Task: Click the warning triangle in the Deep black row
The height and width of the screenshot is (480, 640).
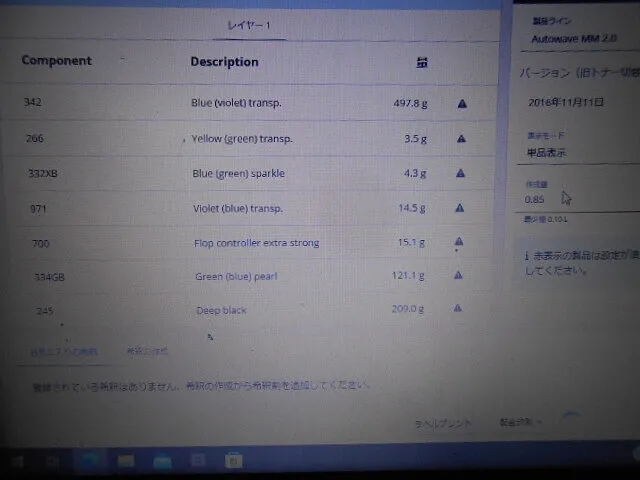Action: (457, 309)
